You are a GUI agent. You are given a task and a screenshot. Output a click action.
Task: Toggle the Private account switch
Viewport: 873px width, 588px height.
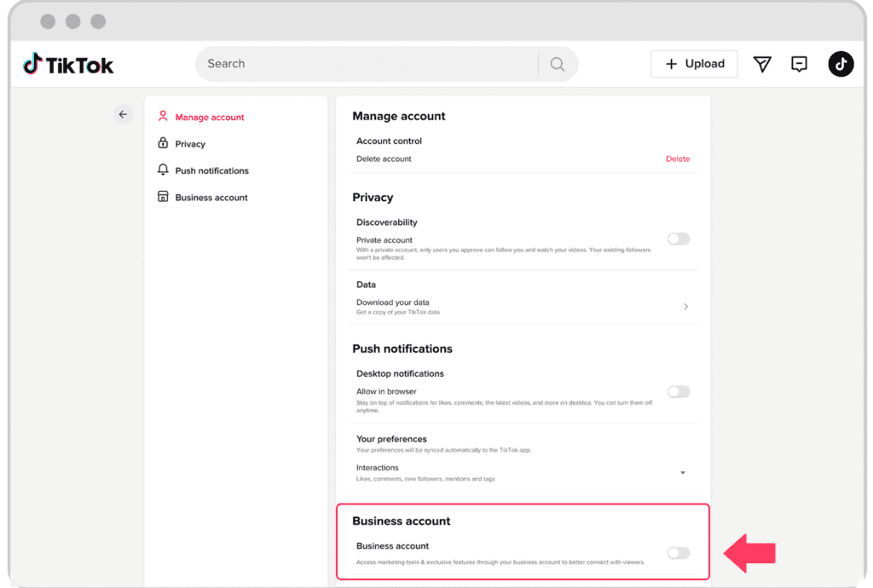[679, 239]
